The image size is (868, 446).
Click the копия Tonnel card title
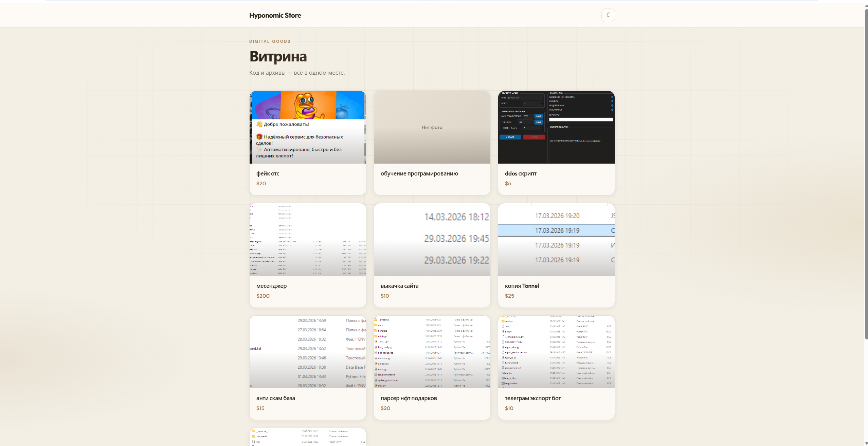pos(522,286)
